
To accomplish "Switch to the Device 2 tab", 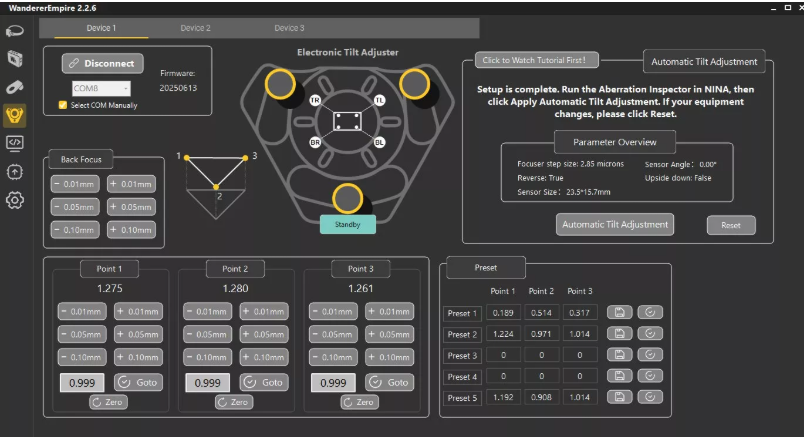I will [x=195, y=28].
